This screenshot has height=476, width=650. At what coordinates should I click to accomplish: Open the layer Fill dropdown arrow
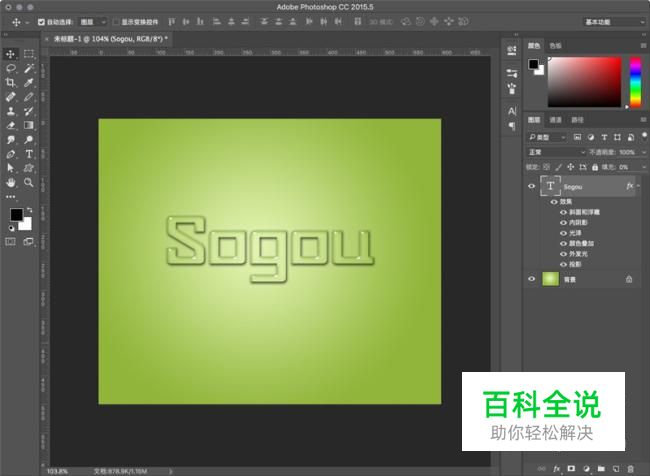(x=644, y=167)
